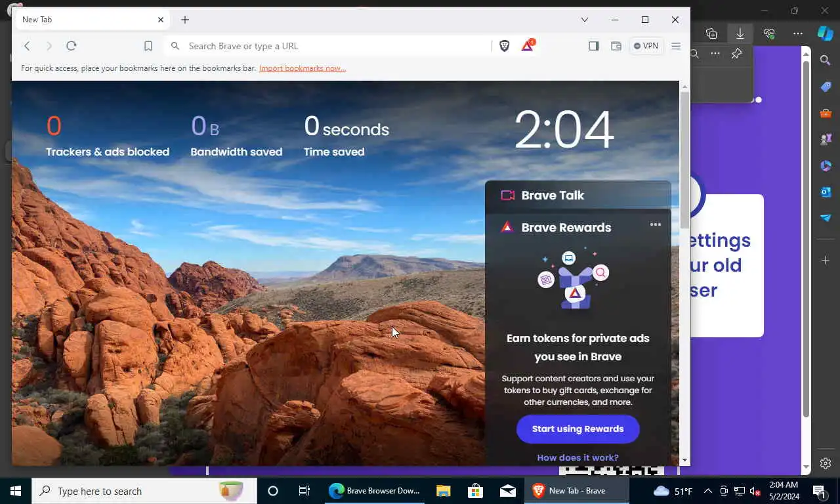
Task: Click the back navigation arrow in Brave
Action: pyautogui.click(x=27, y=46)
